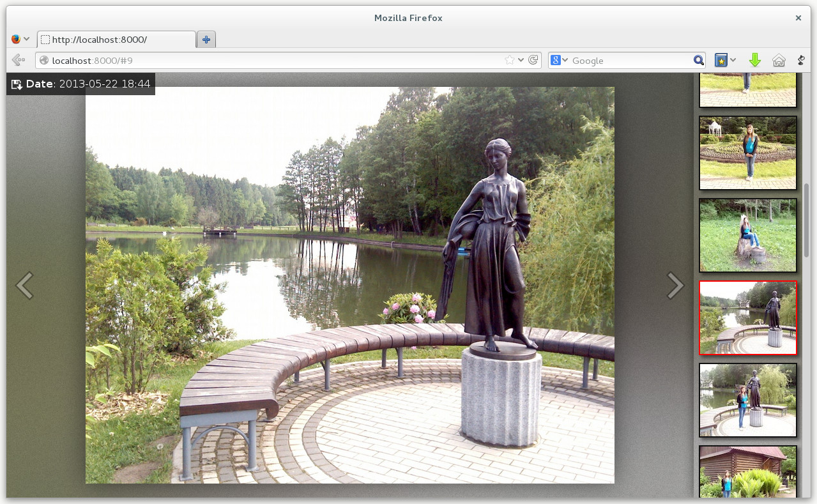The width and height of the screenshot is (817, 504).
Task: Bookmark this page with the star icon
Action: 510,60
